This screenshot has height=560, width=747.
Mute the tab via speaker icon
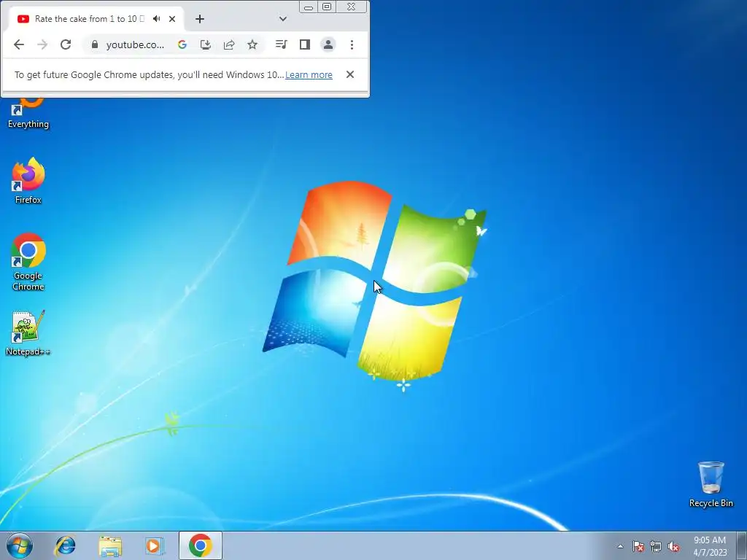tap(156, 19)
